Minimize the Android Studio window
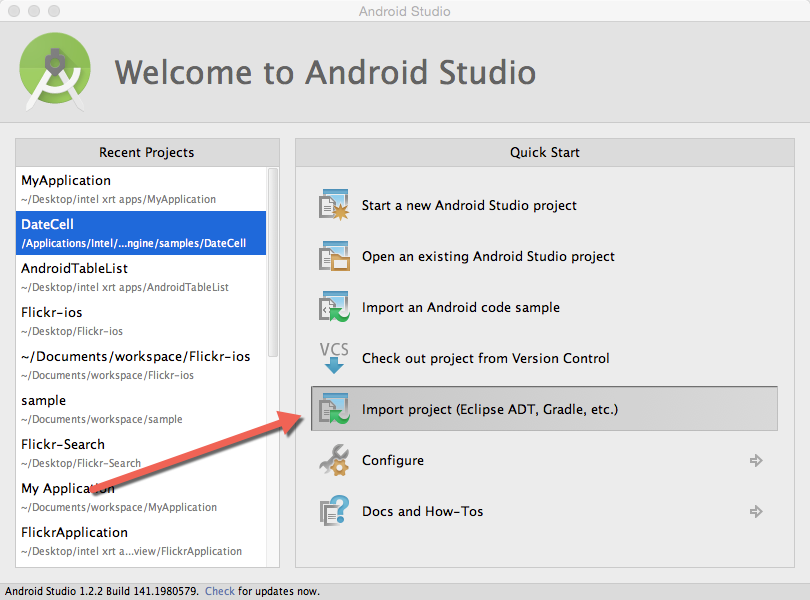 (34, 11)
